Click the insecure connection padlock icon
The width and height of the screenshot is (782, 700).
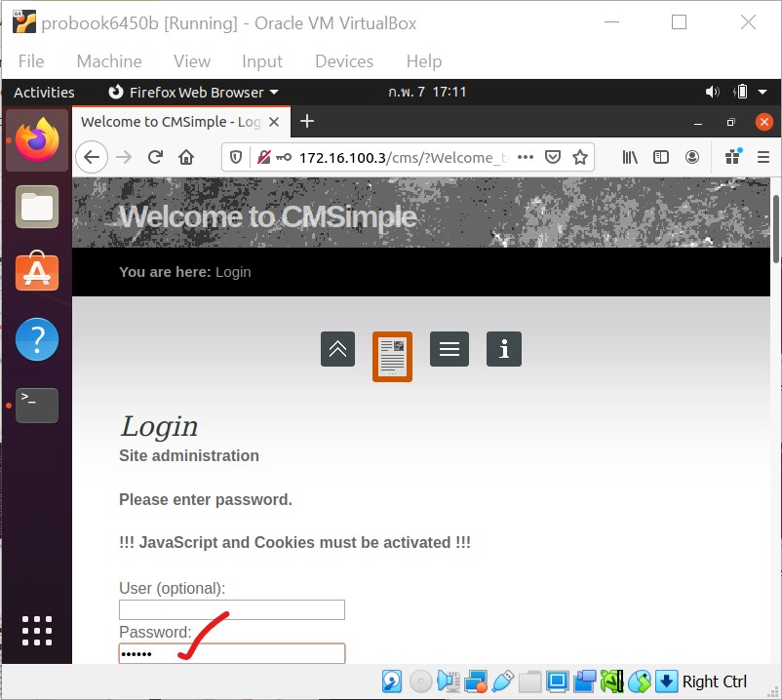click(264, 158)
